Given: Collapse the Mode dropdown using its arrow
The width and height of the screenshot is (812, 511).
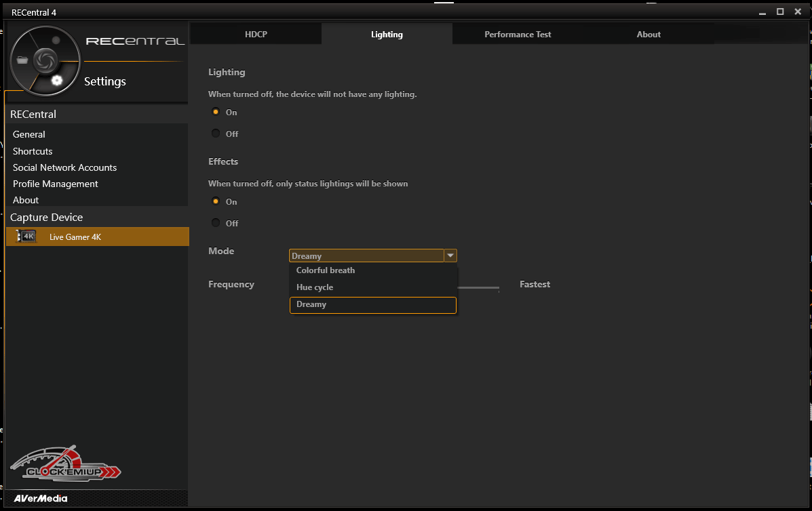Looking at the screenshot, I should [x=450, y=255].
